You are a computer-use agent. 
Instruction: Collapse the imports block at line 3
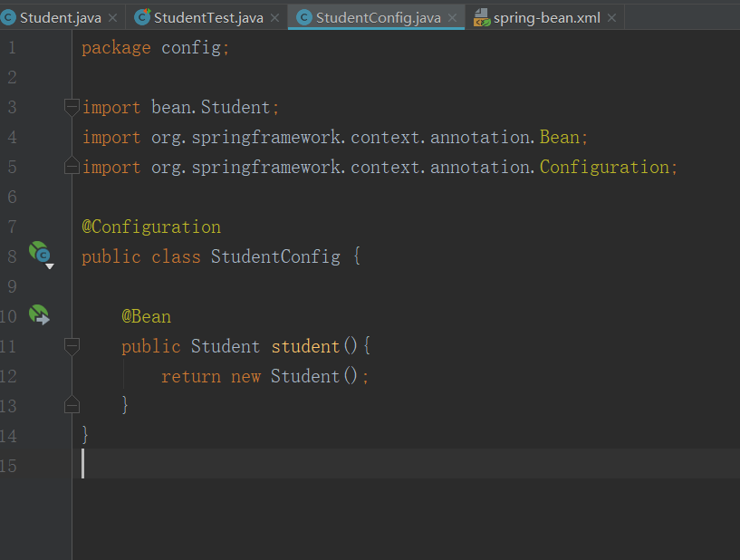[x=72, y=108]
